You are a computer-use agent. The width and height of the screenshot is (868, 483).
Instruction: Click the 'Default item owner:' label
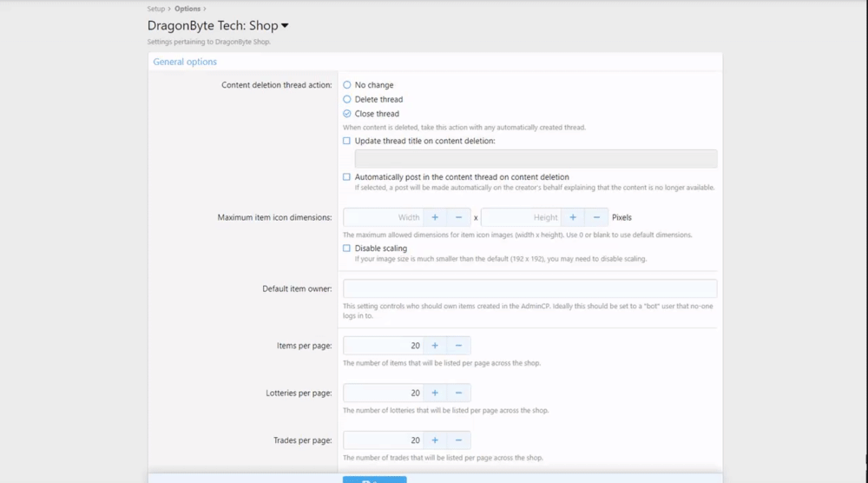[297, 288]
